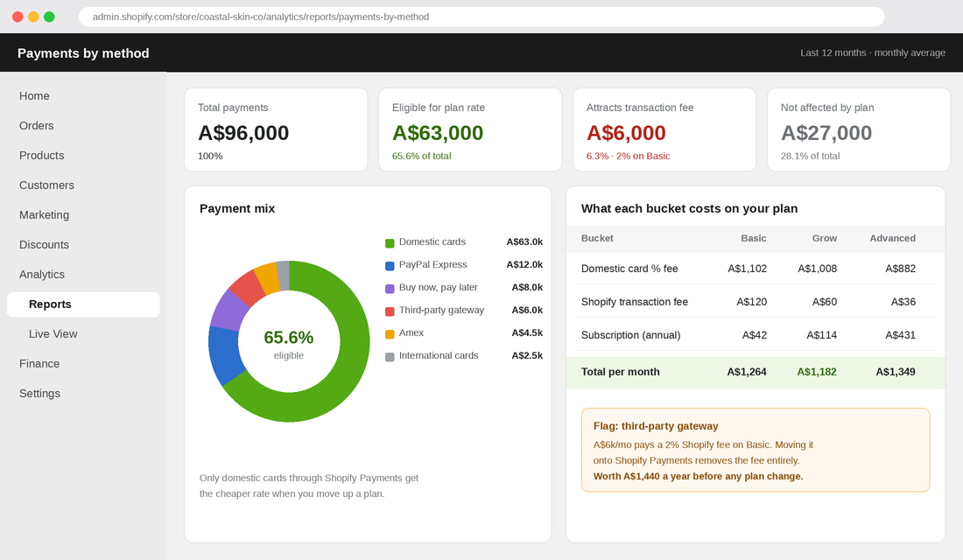Click the Domestic cards legend label
The width and height of the screenshot is (963, 560).
click(432, 241)
